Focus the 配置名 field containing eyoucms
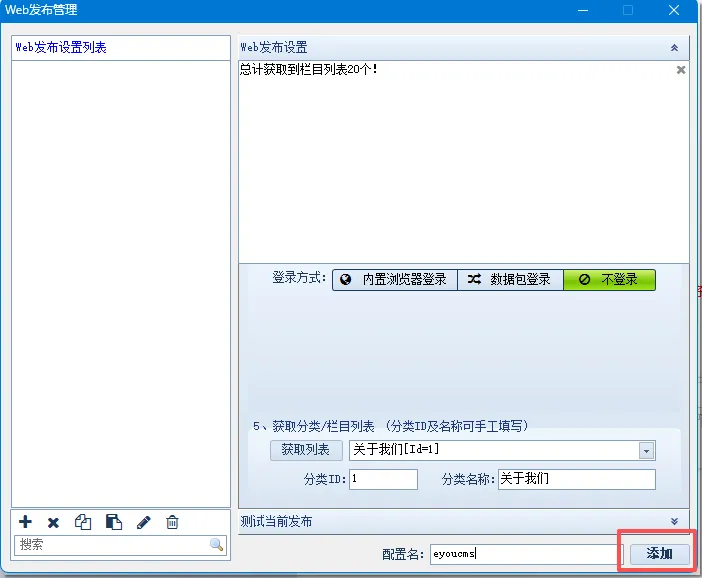702x578 pixels. [524, 553]
